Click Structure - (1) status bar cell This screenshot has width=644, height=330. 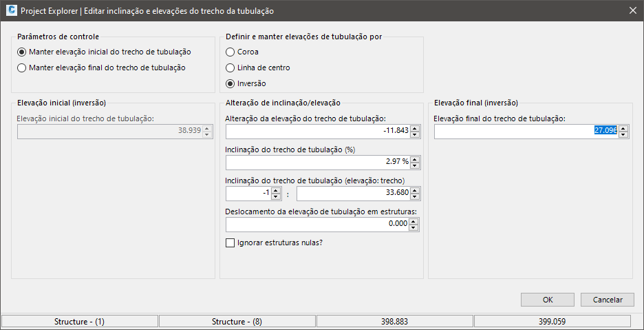(x=80, y=322)
